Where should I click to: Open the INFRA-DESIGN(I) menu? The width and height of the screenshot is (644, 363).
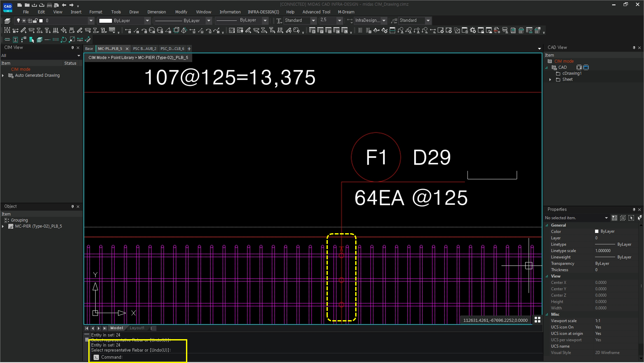click(263, 12)
